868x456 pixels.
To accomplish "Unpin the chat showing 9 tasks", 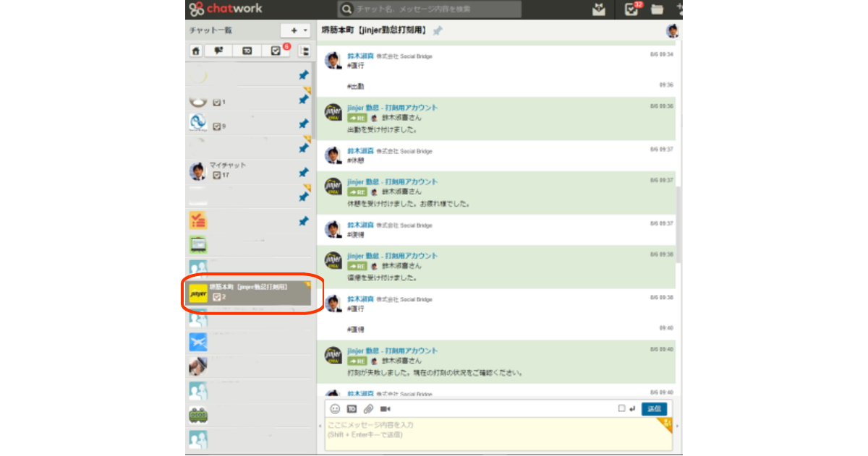I will point(304,124).
